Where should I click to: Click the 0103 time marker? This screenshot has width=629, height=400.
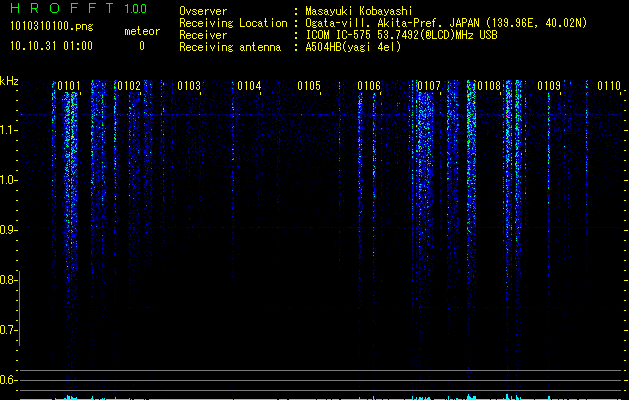[189, 86]
